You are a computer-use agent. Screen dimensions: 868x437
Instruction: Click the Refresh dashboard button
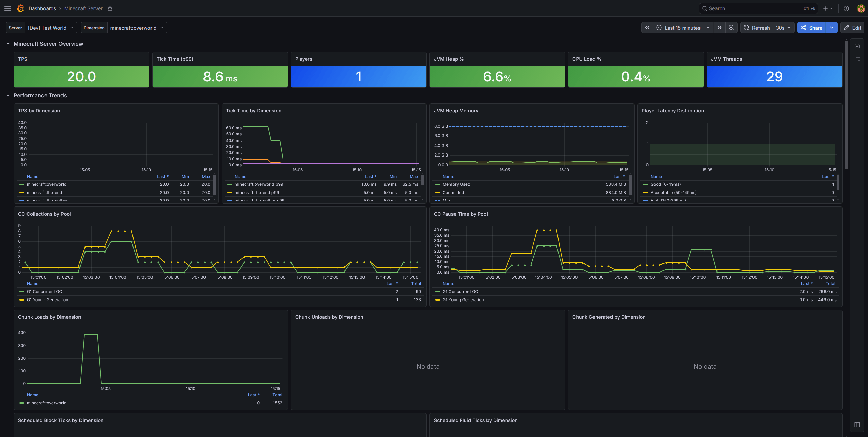757,28
